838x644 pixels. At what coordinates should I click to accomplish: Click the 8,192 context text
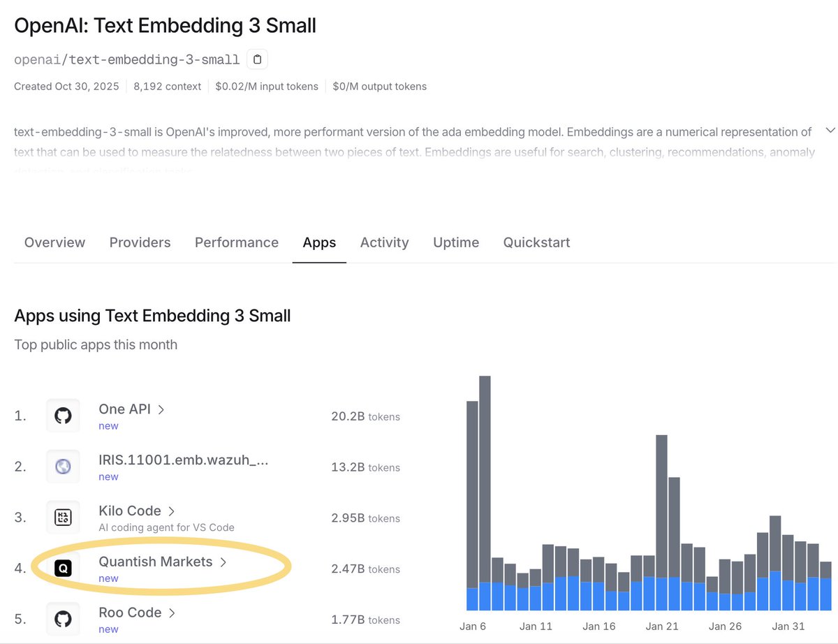pos(168,87)
